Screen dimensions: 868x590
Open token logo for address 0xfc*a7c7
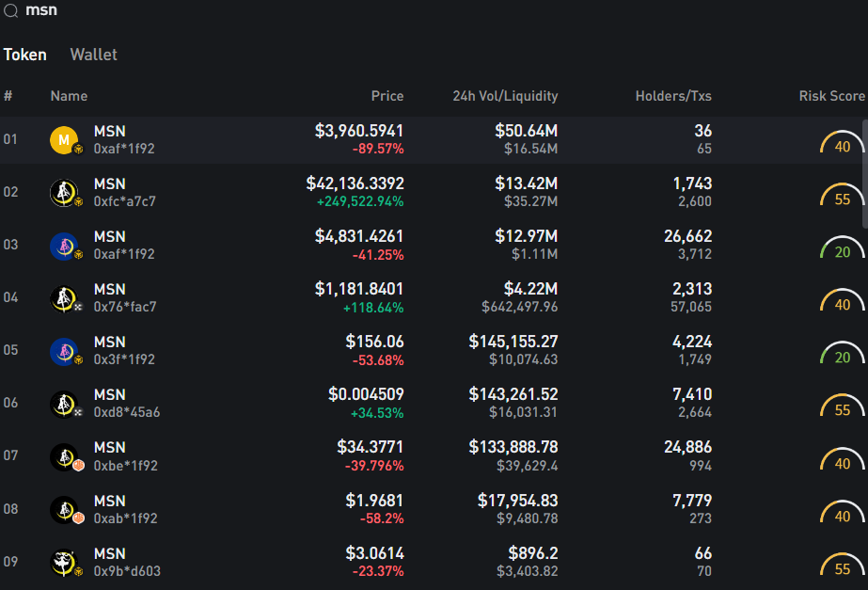click(x=63, y=193)
